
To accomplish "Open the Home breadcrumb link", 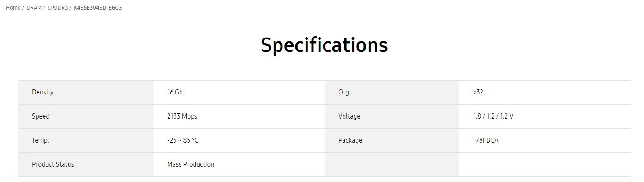I will point(13,8).
